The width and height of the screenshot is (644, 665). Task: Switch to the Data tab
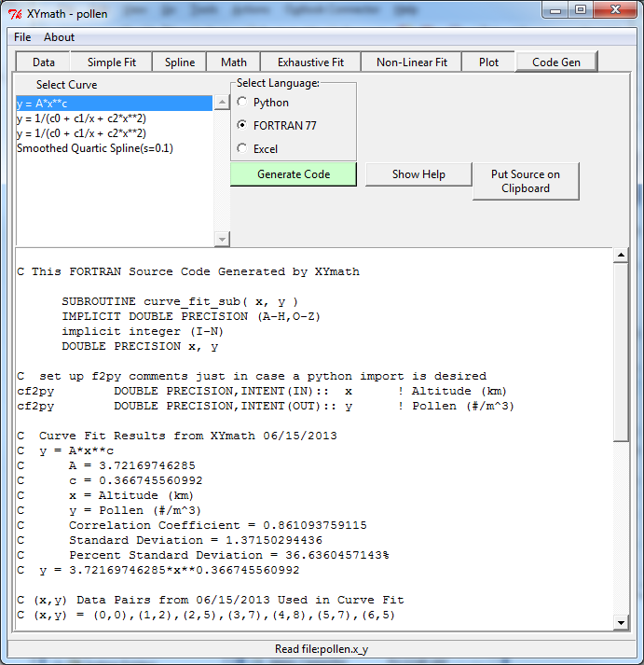coord(44,62)
